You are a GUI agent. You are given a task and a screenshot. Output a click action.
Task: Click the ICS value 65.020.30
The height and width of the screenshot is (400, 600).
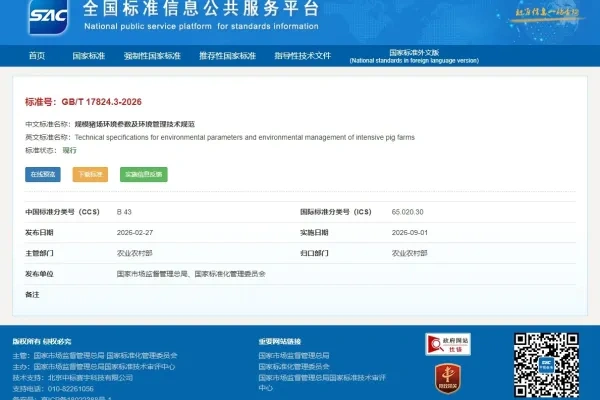[408, 212]
